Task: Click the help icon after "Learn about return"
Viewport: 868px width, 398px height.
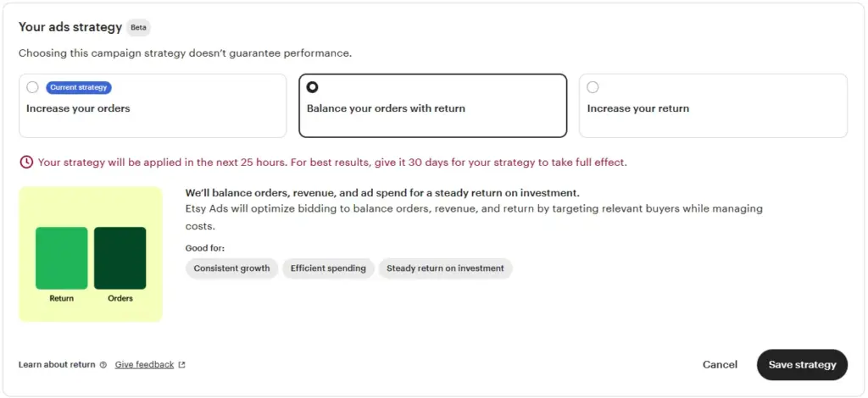Action: 103,365
